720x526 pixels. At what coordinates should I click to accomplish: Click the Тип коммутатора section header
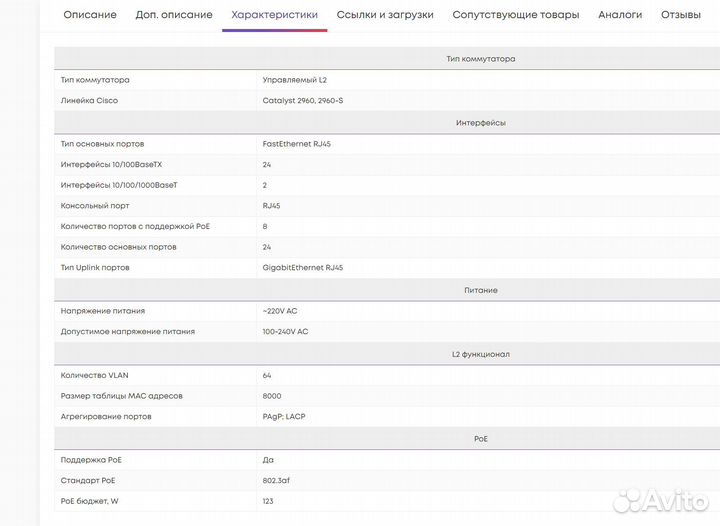480,59
